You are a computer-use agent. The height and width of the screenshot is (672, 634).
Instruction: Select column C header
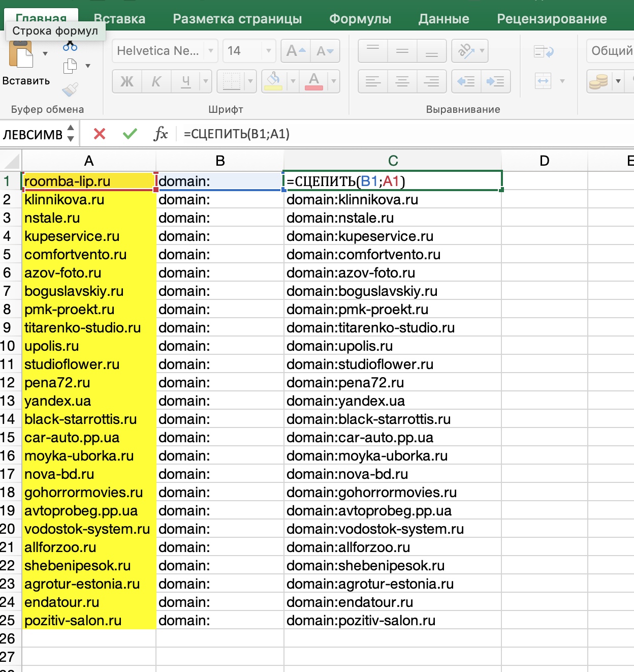tap(393, 161)
